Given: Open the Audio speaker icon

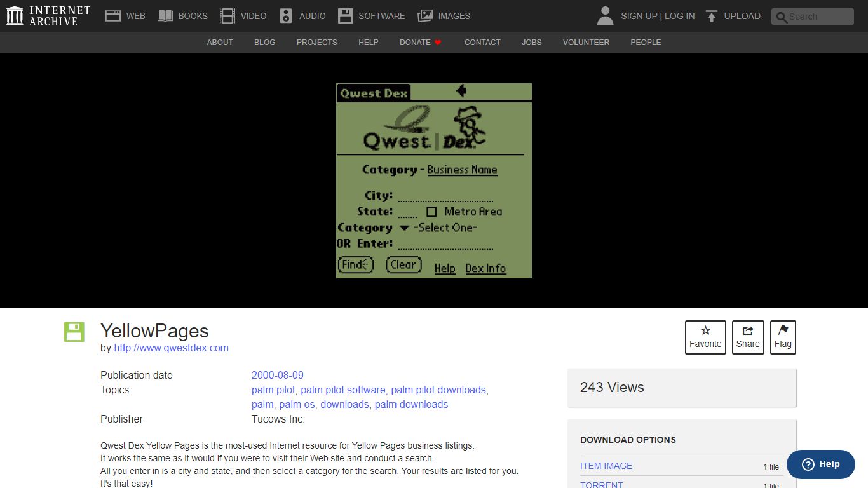Looking at the screenshot, I should [286, 16].
